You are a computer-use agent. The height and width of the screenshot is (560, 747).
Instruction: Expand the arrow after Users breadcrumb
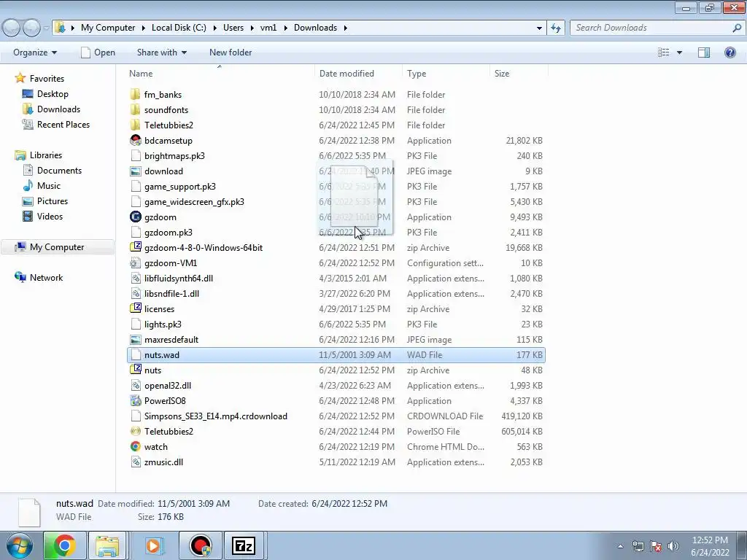click(x=252, y=28)
